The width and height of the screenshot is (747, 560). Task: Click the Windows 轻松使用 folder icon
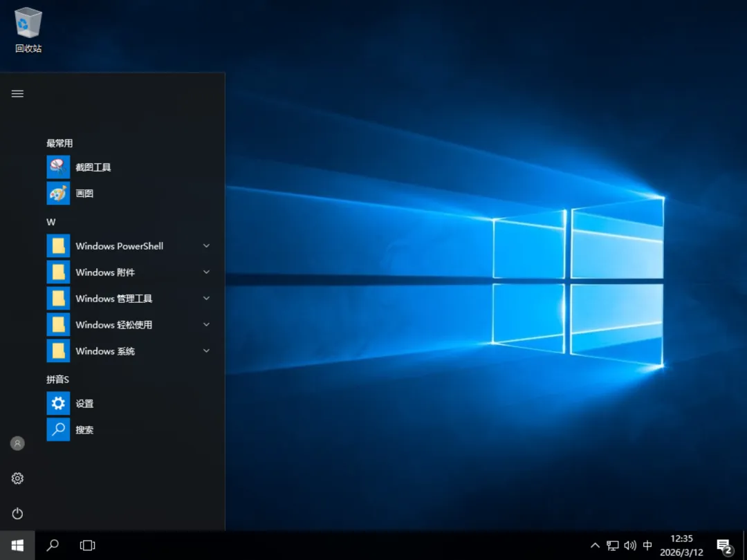point(58,324)
